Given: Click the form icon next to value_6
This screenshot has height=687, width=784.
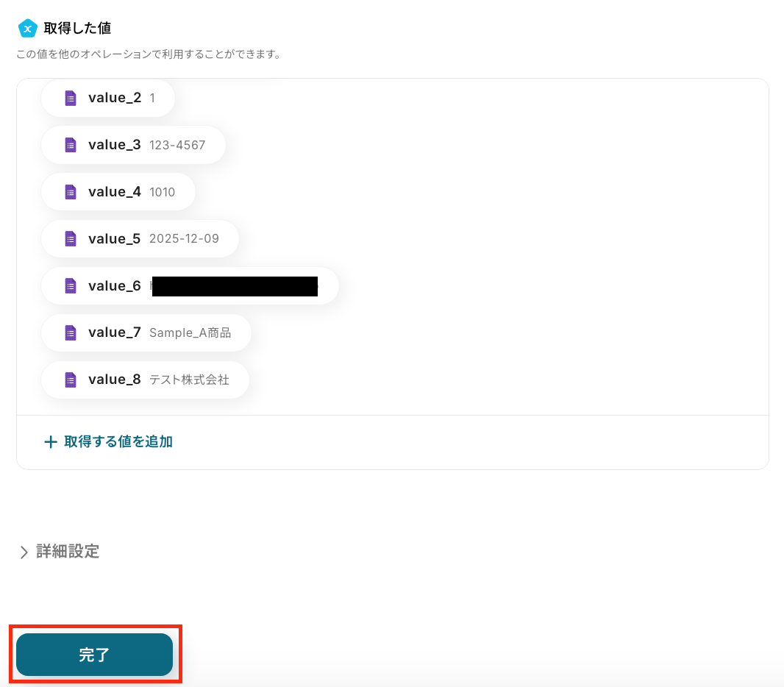Looking at the screenshot, I should tap(71, 286).
